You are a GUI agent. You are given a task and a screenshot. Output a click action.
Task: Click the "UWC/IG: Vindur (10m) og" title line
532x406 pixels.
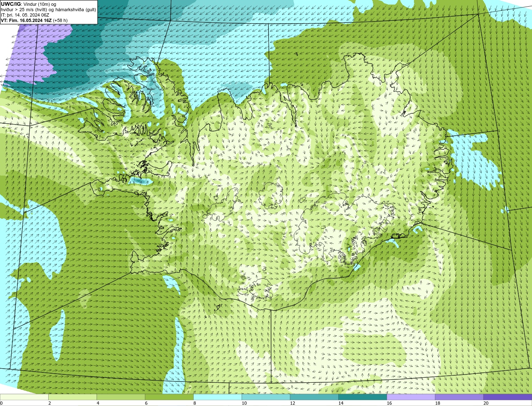tap(28, 4)
